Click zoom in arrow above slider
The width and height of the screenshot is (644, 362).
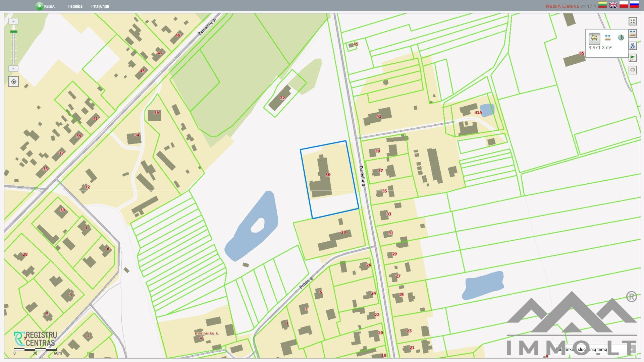click(13, 21)
